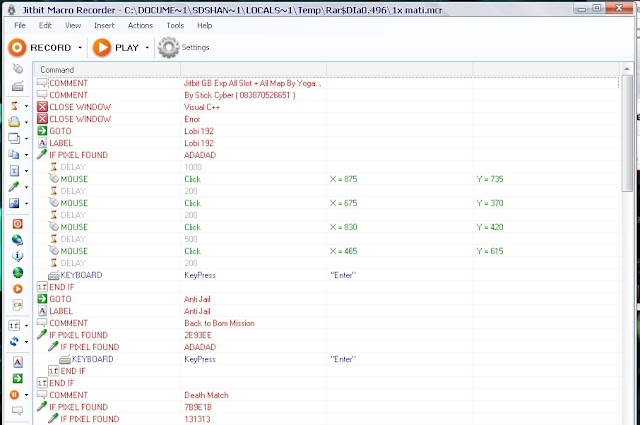This screenshot has height=425, width=640.
Task: Open the Insert menu
Action: (104, 25)
